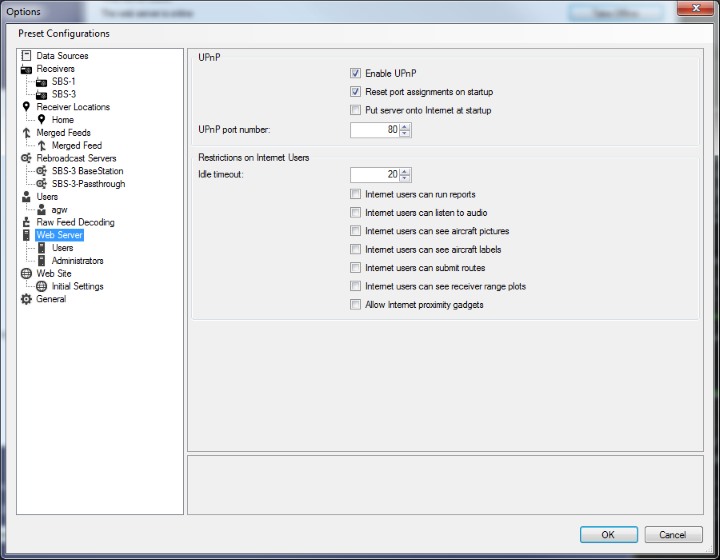Select the SBS-3 BaseStation tree item
Screen dimensions: 720x560
click(x=87, y=171)
